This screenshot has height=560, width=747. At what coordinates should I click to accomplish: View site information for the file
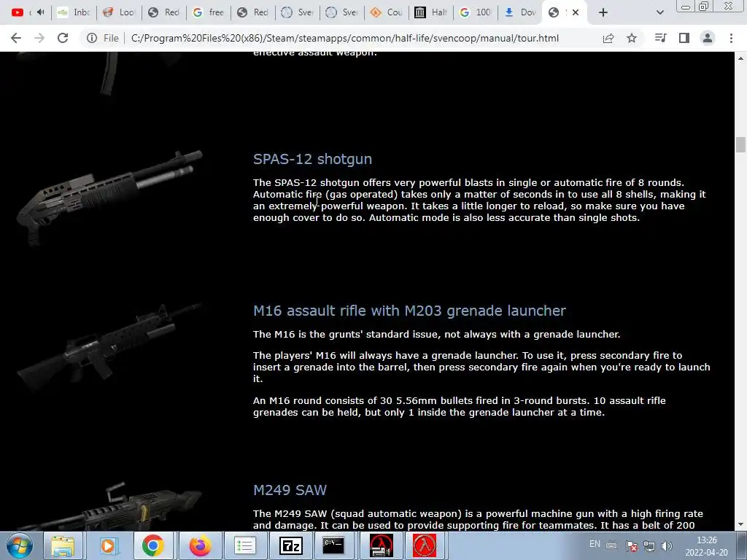pyautogui.click(x=92, y=38)
